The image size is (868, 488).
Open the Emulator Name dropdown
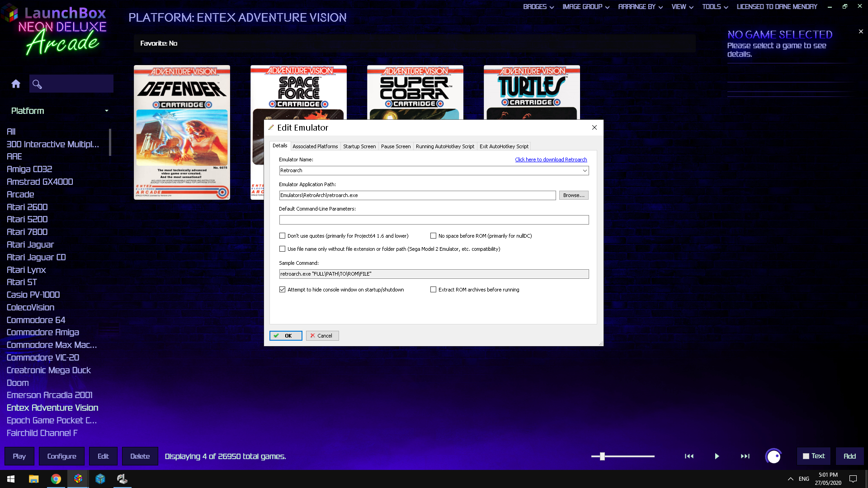[585, 171]
